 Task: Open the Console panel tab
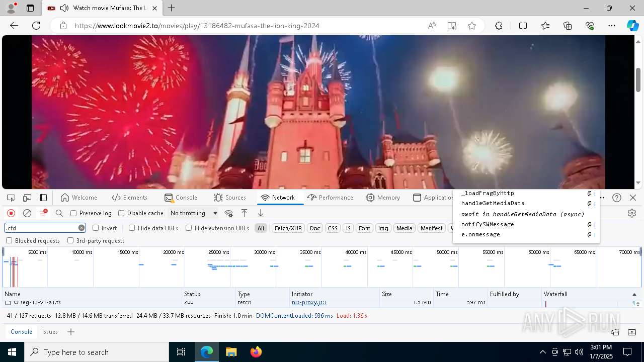pos(181,198)
